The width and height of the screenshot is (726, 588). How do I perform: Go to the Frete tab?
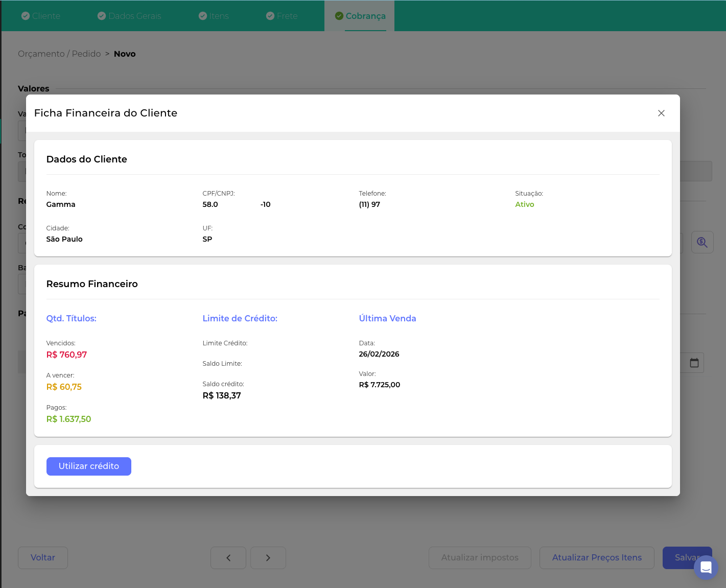pyautogui.click(x=282, y=16)
